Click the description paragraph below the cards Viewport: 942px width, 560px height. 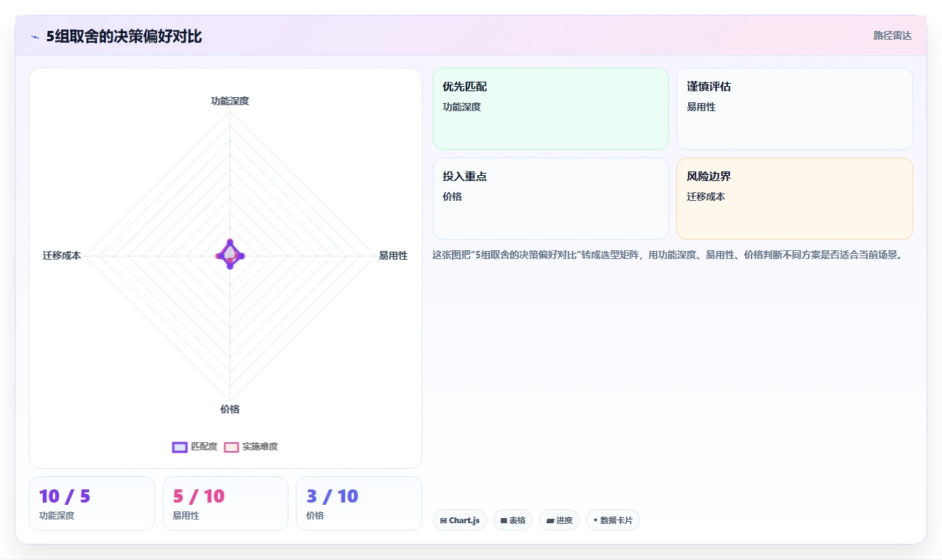pyautogui.click(x=667, y=255)
